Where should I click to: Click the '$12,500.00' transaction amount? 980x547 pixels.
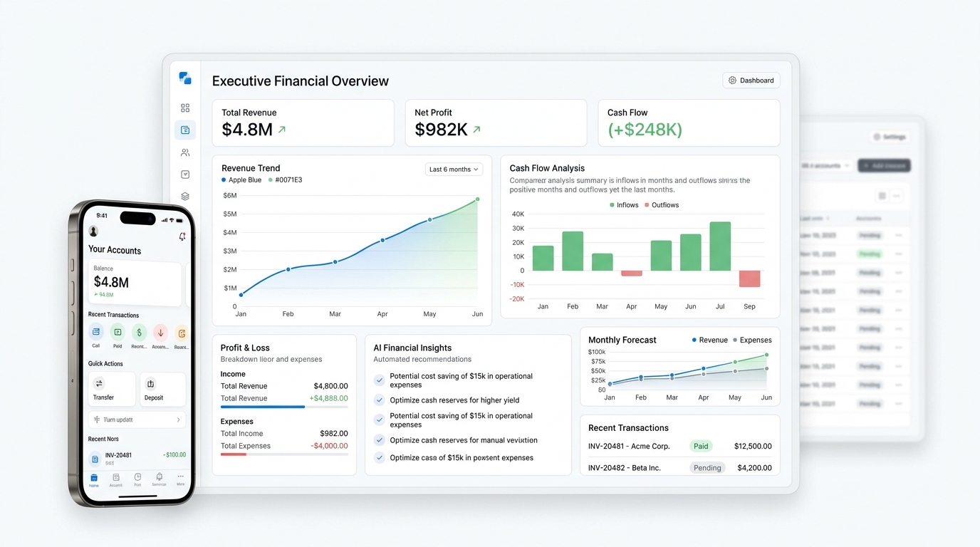tap(753, 446)
